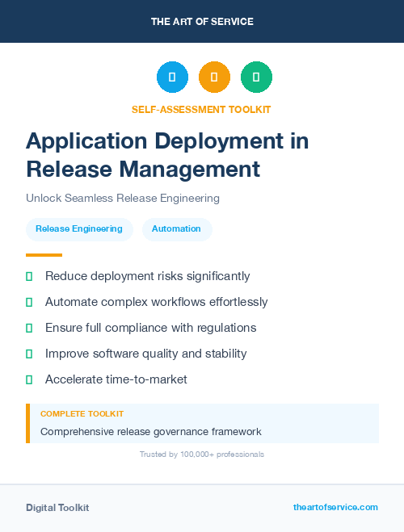Click the Application Deployment in Release Management title
Viewport: 404px width, 532px height.
coord(167,155)
